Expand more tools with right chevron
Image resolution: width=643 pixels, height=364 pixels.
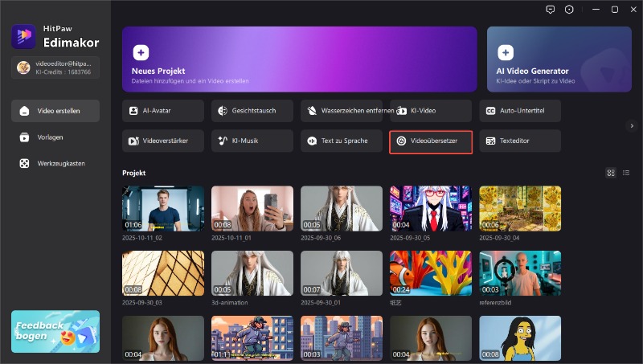(632, 126)
